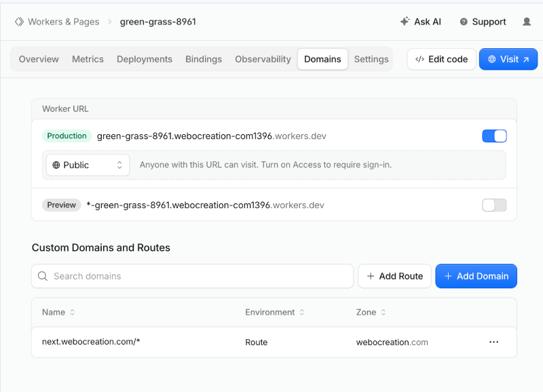Sort by Zone column arrows
Screen dimensions: 543x392
point(383,312)
